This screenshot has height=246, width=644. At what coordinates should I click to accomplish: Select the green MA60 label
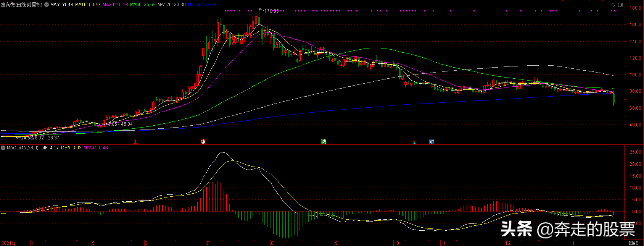pyautogui.click(x=143, y=5)
